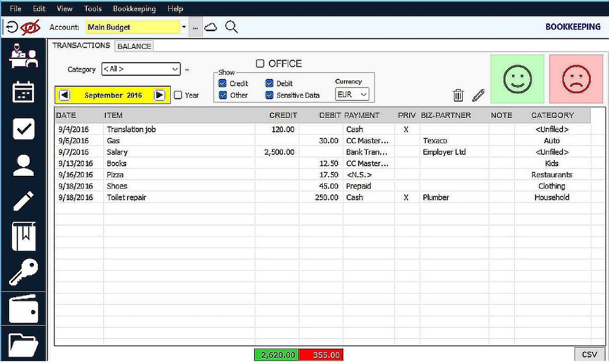Advance to October with the forward arrow
Screen dimensions: 609x364
tap(160, 95)
